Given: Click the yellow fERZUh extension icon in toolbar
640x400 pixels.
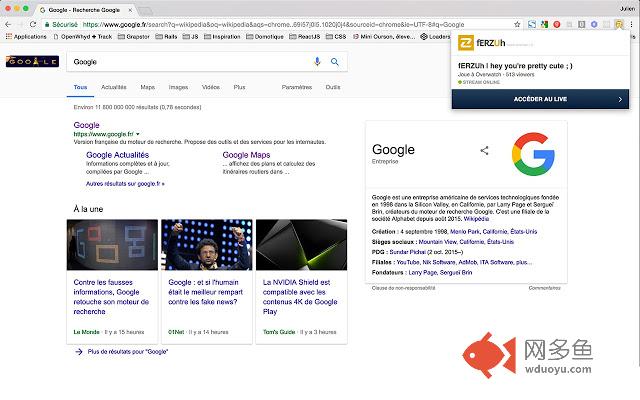Looking at the screenshot, I should click(x=619, y=24).
